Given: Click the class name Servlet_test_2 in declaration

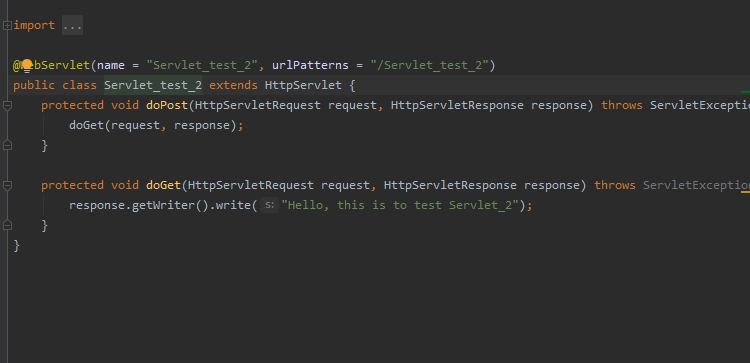Looking at the screenshot, I should [153, 85].
